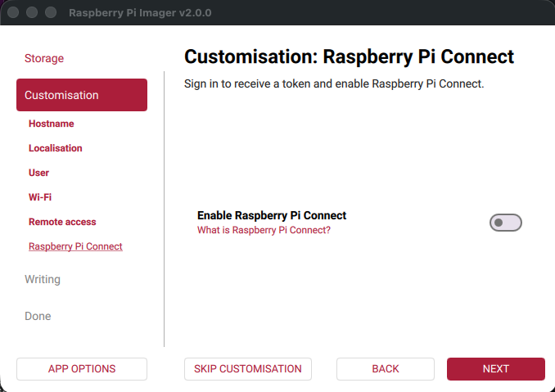Switch to the Wi-Fi customisation sub-step

[x=40, y=197]
